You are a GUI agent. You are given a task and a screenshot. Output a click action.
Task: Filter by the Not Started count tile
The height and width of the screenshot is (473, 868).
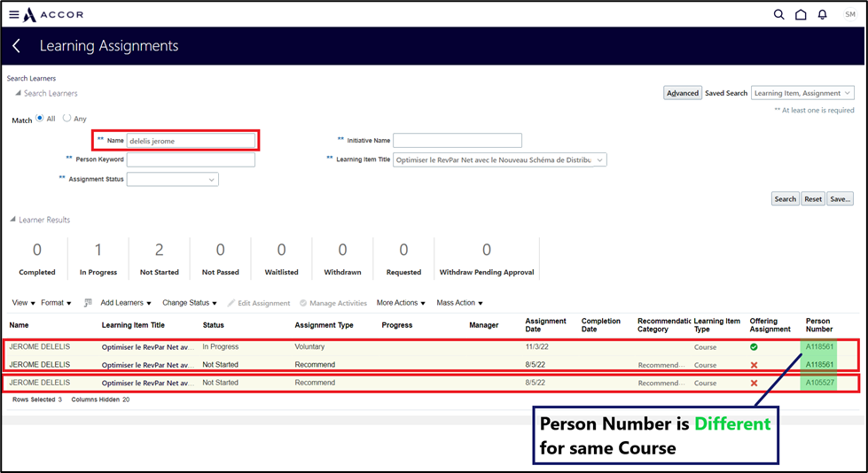tap(160, 259)
